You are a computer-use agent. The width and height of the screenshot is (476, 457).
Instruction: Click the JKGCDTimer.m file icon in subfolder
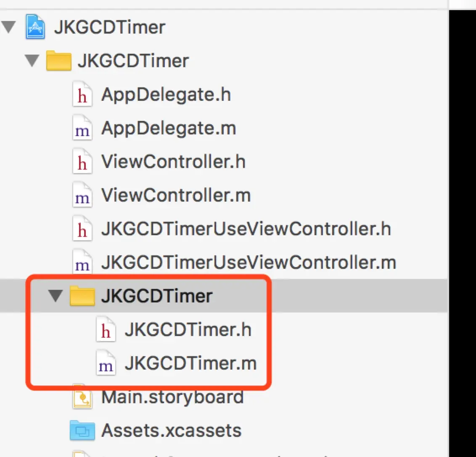coord(106,363)
